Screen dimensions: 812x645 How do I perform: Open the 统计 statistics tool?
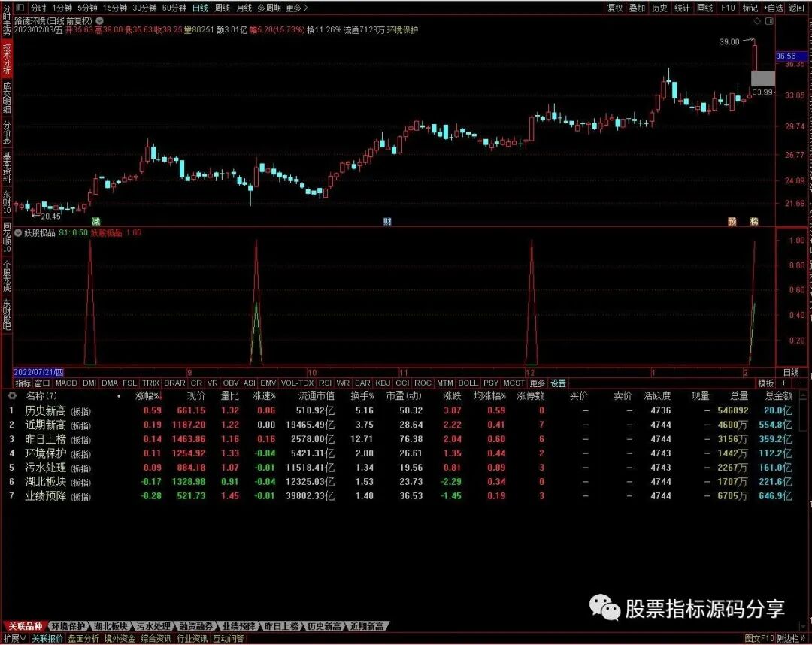click(x=682, y=8)
